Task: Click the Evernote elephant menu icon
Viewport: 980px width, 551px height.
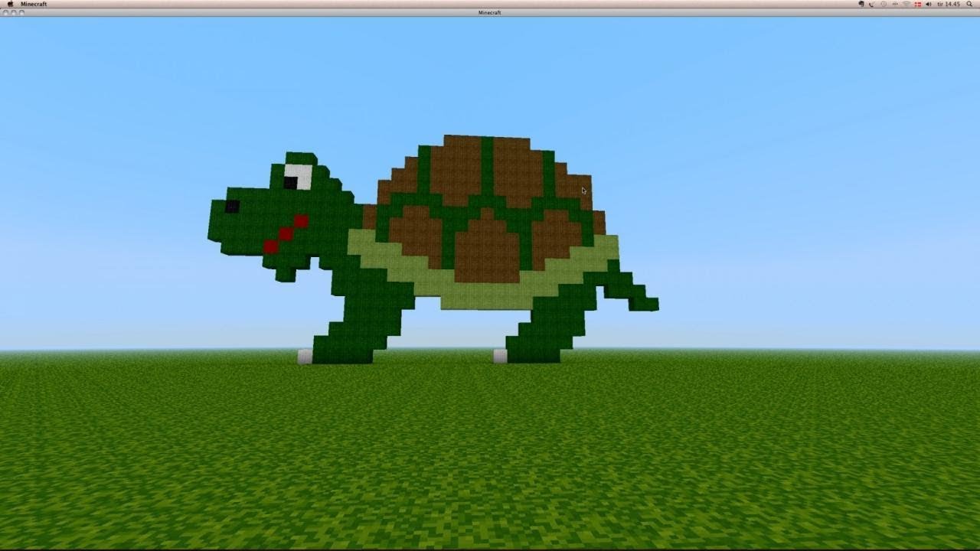Action: [x=861, y=4]
